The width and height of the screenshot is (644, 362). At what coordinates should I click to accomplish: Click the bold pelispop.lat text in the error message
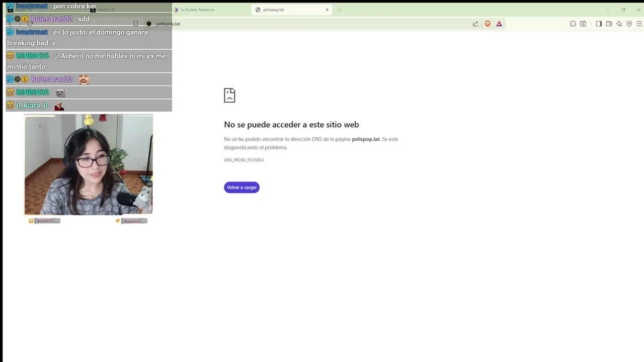(x=366, y=139)
